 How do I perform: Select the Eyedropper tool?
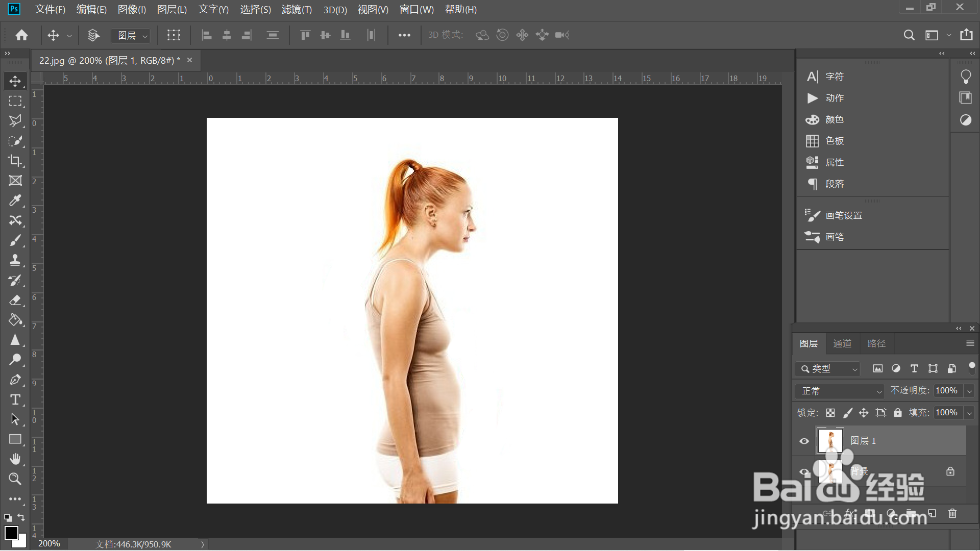(x=15, y=201)
